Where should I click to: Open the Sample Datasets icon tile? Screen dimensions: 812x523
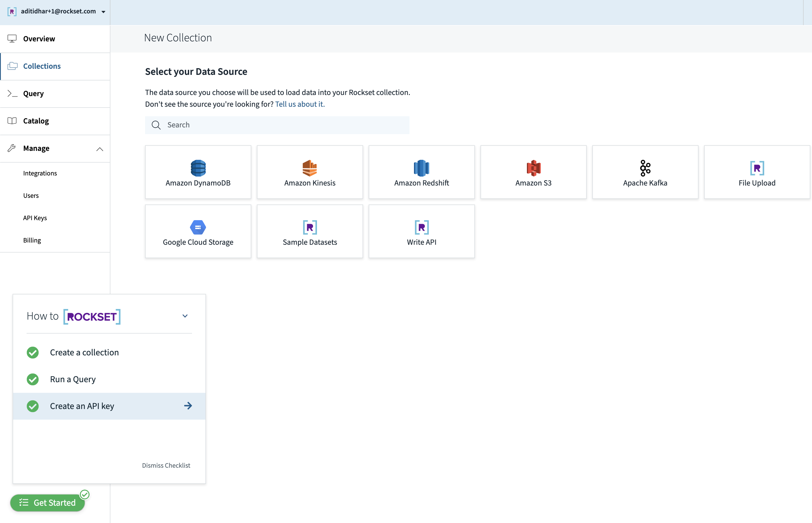click(x=309, y=227)
